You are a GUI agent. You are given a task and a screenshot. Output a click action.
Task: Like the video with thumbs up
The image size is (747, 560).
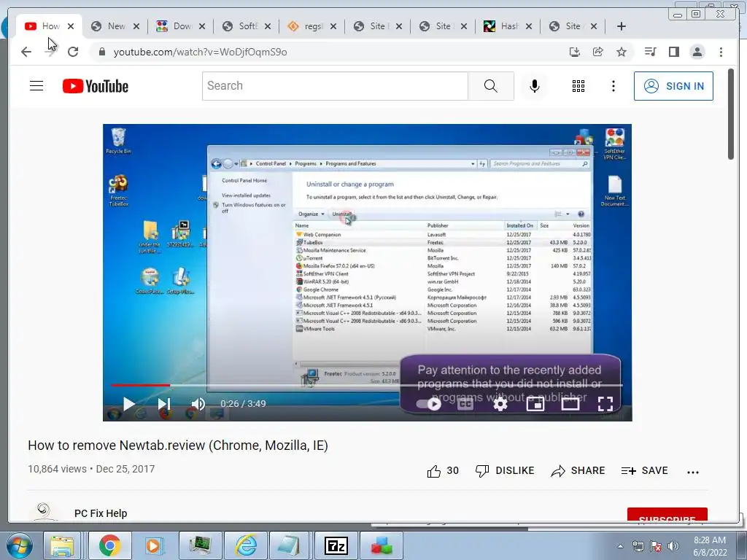click(434, 471)
